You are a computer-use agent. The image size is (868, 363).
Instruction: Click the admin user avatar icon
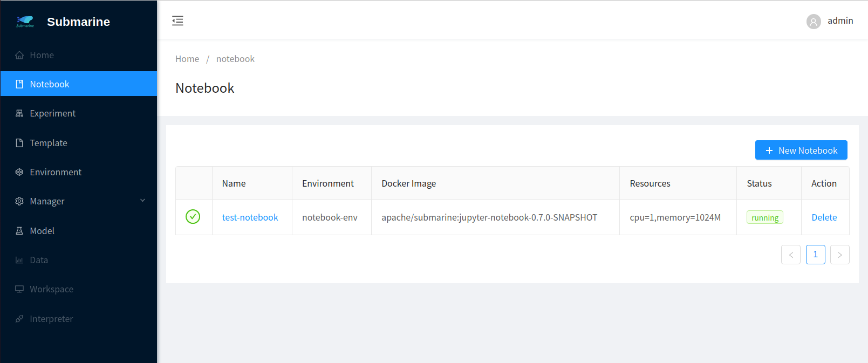[x=814, y=22]
